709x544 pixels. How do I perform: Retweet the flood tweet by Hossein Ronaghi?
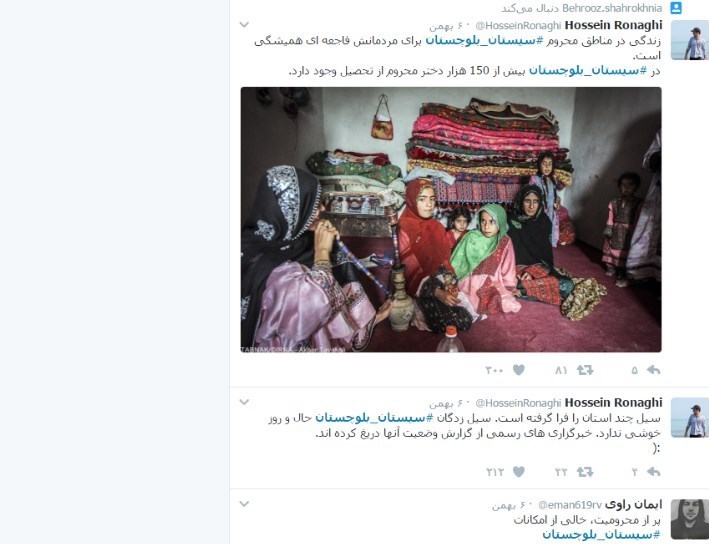tap(585, 472)
